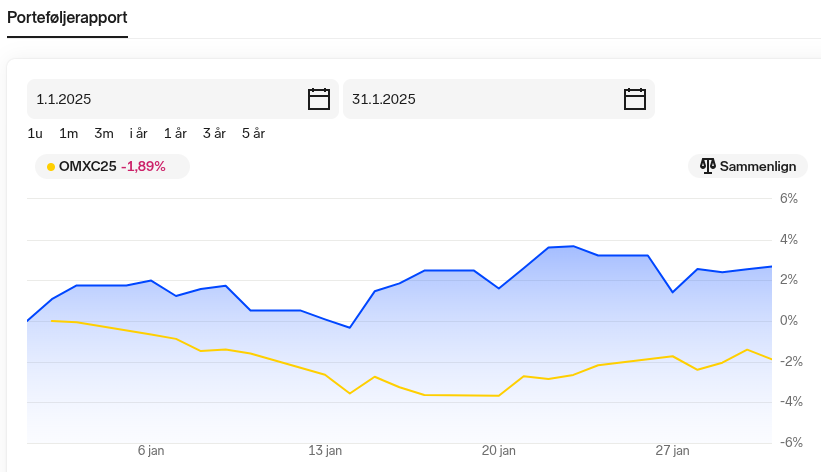The image size is (821, 472).
Task: Select the 1m time range
Action: coord(68,134)
